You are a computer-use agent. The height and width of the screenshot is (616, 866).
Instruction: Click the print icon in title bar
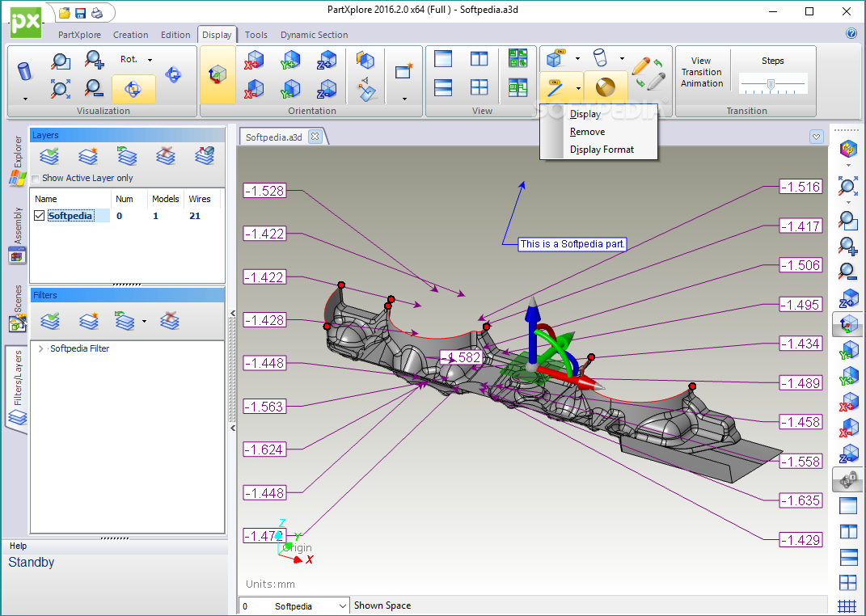(97, 13)
